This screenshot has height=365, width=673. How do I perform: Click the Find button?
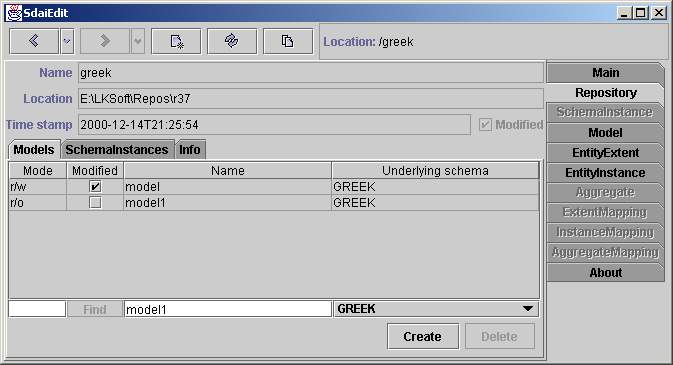tap(95, 309)
